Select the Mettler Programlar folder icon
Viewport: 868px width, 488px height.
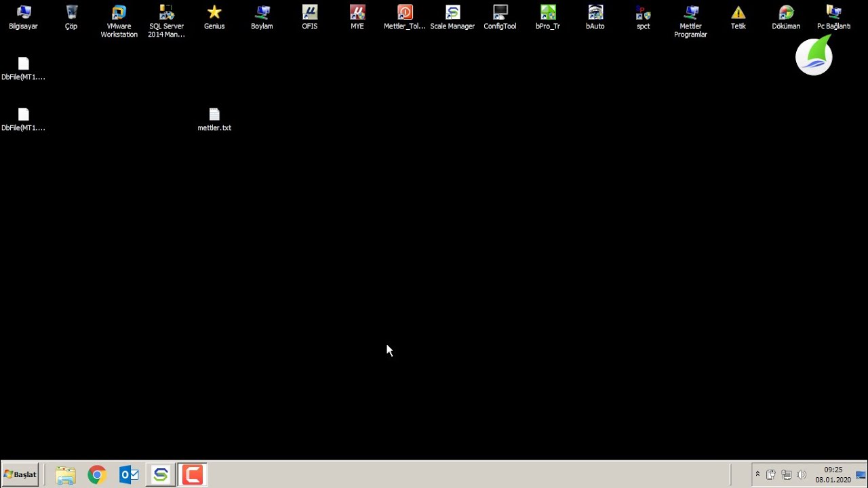(x=690, y=21)
